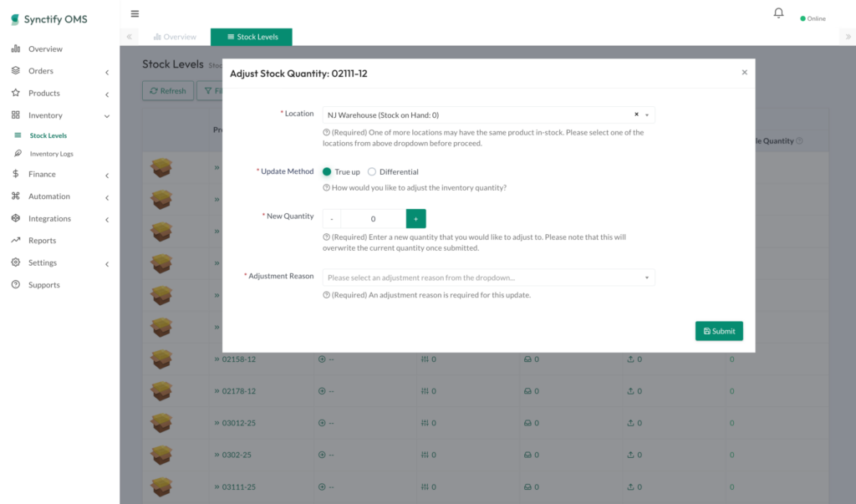Click the product box thumbnail for 02158-12
Image resolution: width=856 pixels, height=504 pixels.
pos(161,359)
